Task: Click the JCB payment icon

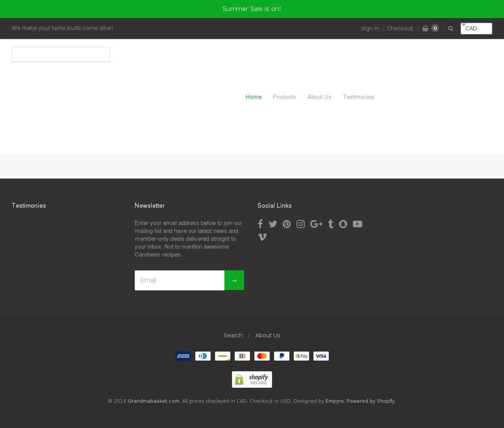Action: click(243, 356)
